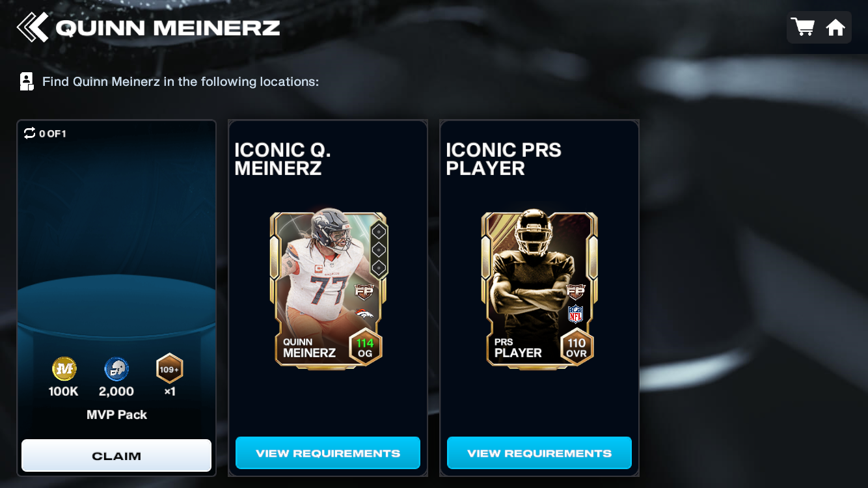
Task: Tap the blue helmet 2,000 points icon
Action: (x=116, y=369)
